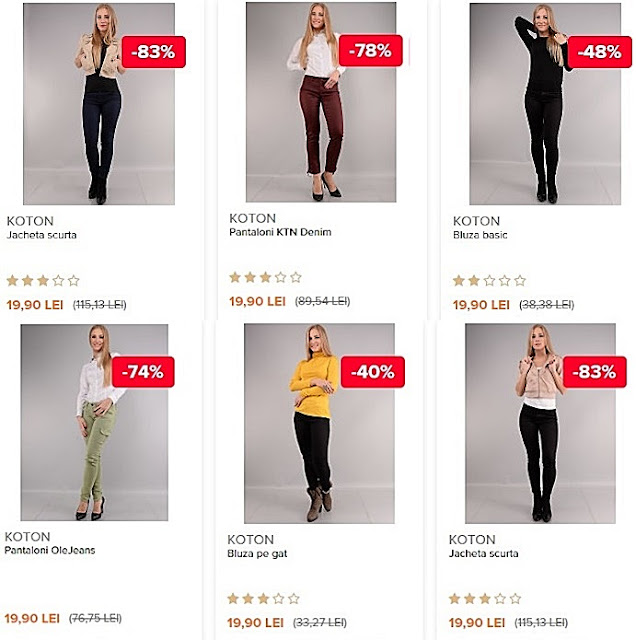
Task: Click the 19,90 LEI price of Pantaloni OleJeans
Action: 32,618
